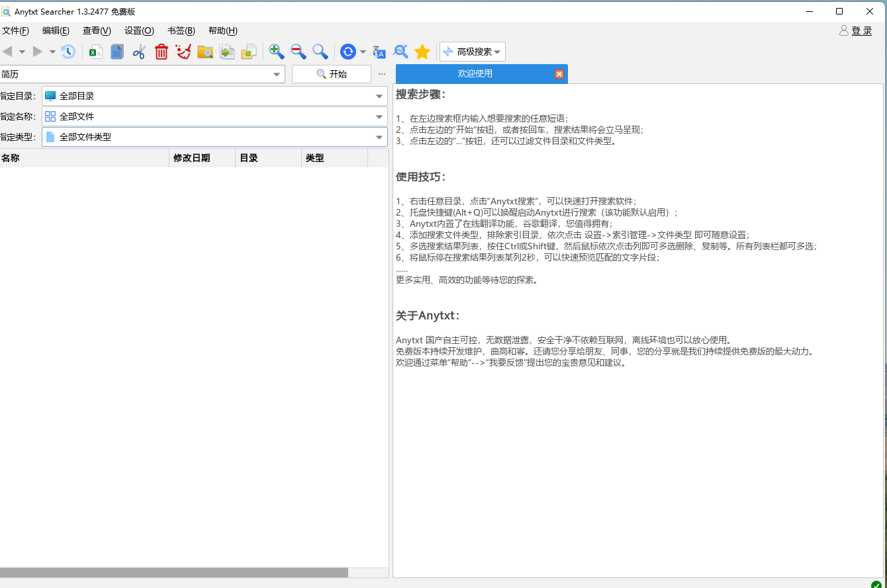Select the 欢迎使用 tab

pyautogui.click(x=475, y=73)
